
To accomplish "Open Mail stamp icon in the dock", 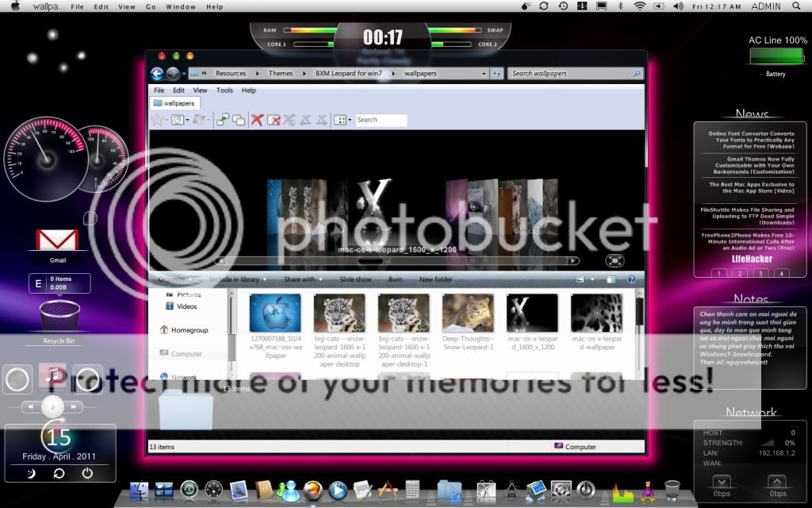I will tap(239, 490).
